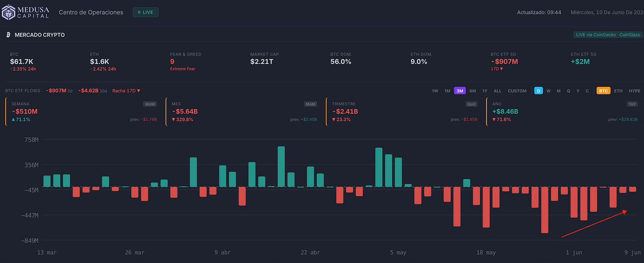Click the 1 jun x-axis date label

[x=574, y=252]
